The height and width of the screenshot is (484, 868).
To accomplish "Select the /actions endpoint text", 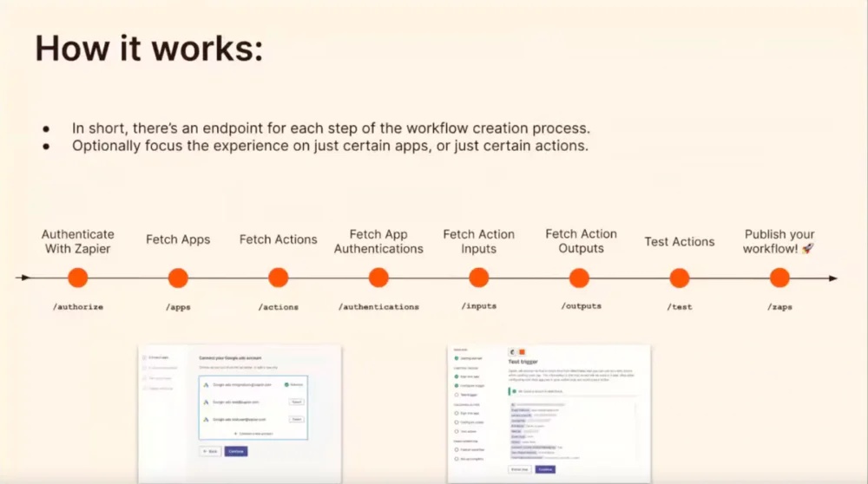I will coord(279,307).
